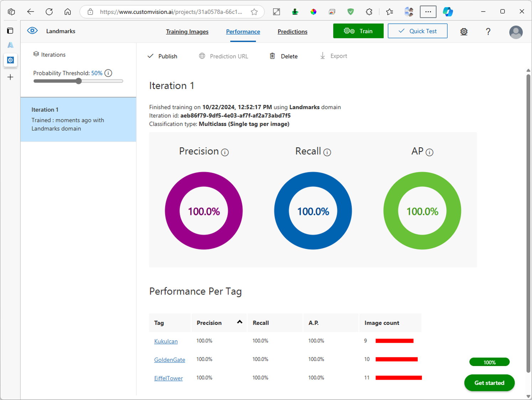
Task: Switch to Predictions tab
Action: pos(293,32)
